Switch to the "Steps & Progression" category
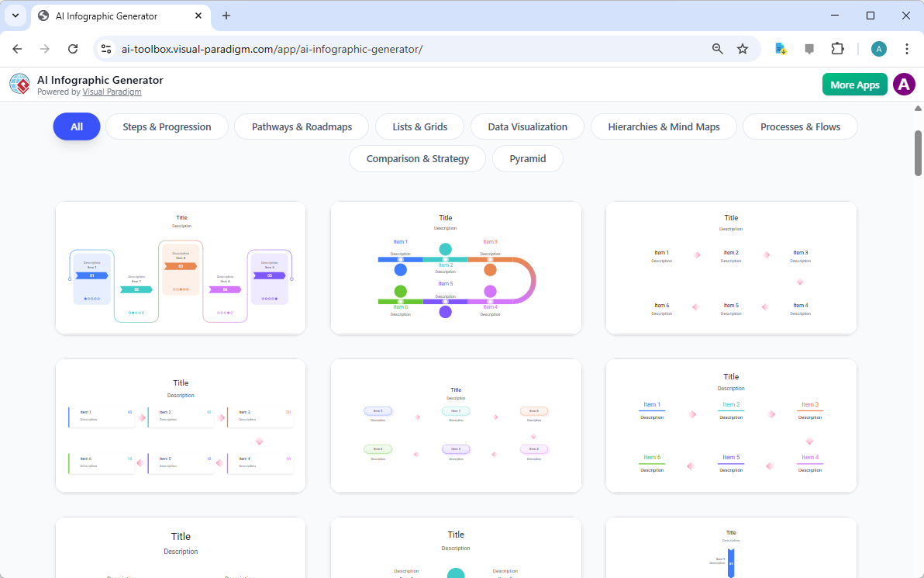The image size is (924, 578). (x=167, y=126)
